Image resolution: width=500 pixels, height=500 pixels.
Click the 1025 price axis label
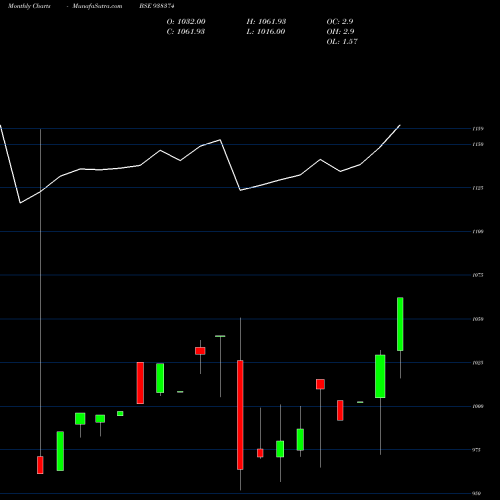pos(478,363)
